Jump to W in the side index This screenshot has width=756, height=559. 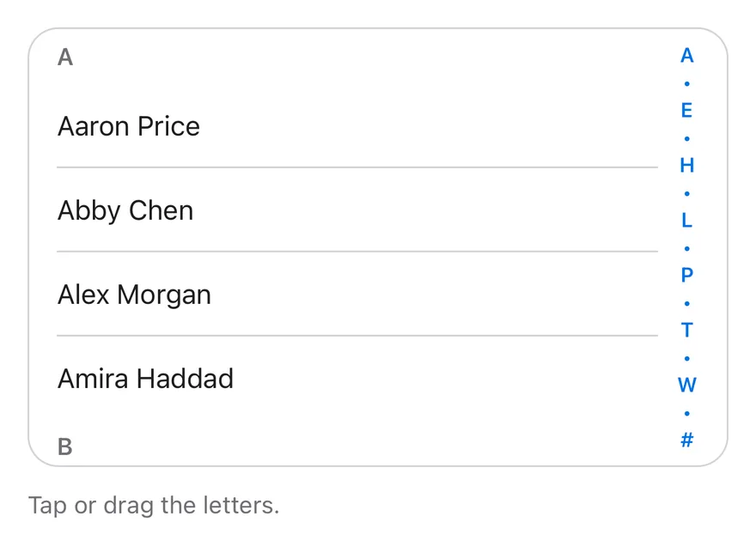pos(687,385)
